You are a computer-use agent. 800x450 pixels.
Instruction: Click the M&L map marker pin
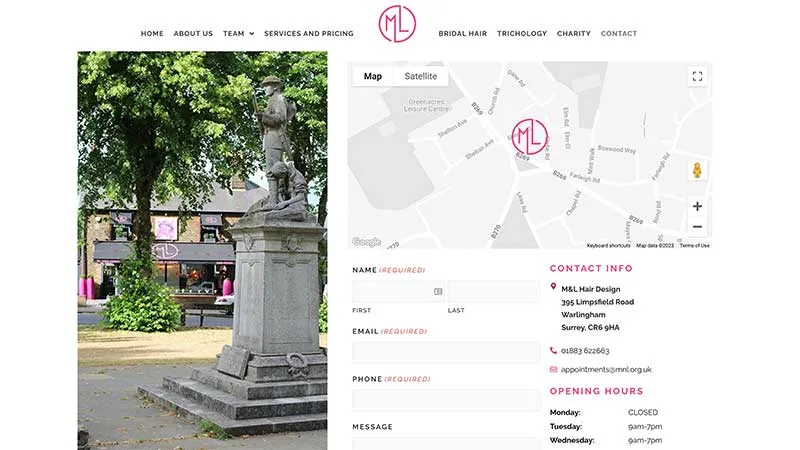tap(530, 137)
